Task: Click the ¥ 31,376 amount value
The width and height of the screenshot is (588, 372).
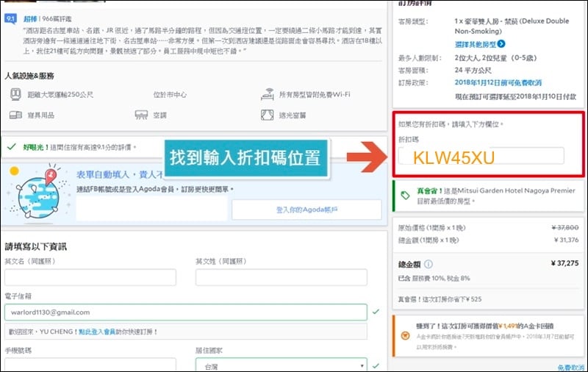Action: pos(566,240)
